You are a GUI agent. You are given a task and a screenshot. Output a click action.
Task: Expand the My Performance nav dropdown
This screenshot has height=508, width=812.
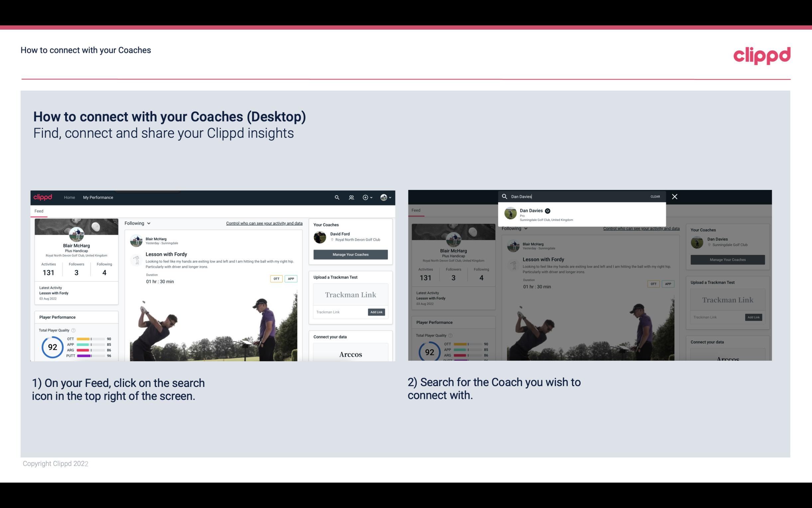pos(98,197)
